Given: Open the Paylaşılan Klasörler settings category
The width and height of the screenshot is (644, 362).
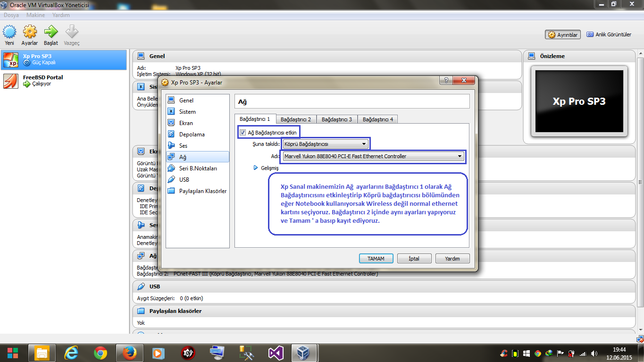Looking at the screenshot, I should (197, 191).
